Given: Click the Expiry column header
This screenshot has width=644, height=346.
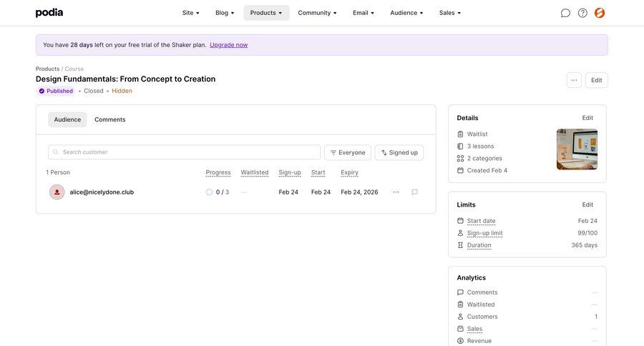Looking at the screenshot, I should click(349, 172).
